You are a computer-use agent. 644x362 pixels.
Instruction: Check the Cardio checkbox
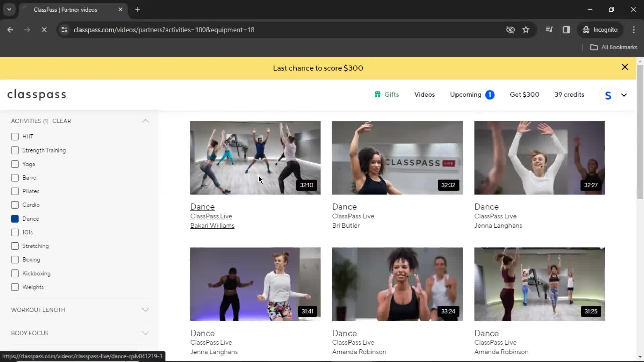(15, 205)
